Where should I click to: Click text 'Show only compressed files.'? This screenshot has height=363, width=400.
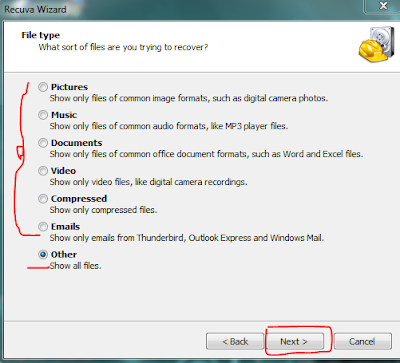(103, 210)
